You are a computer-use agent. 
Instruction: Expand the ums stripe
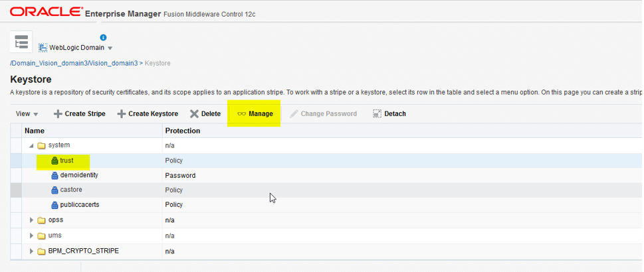[31, 236]
